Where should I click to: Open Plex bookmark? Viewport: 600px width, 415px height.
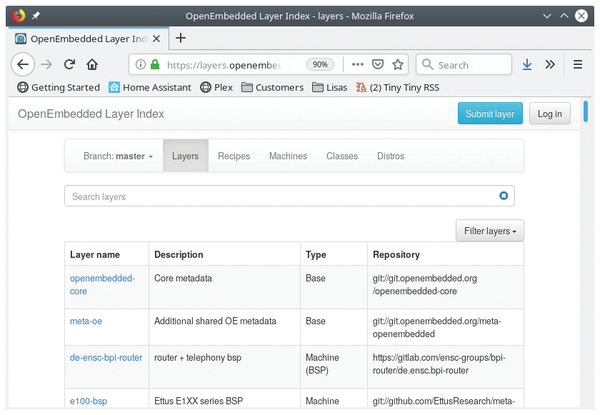[x=217, y=88]
